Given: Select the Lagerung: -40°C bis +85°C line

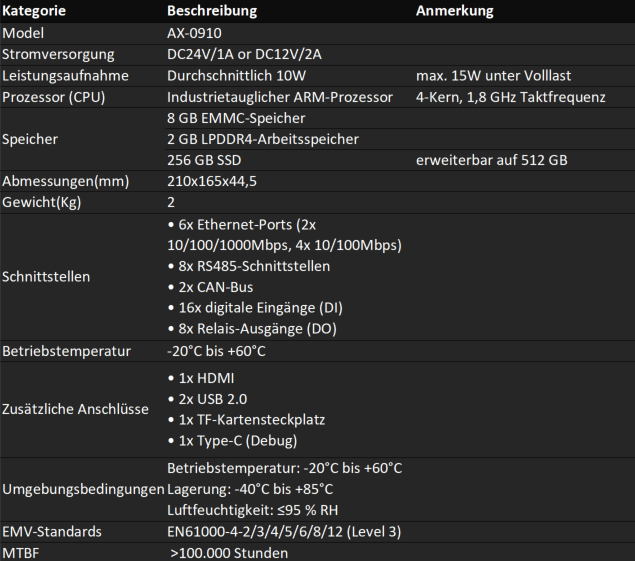Looking at the screenshot, I should click(x=250, y=489).
